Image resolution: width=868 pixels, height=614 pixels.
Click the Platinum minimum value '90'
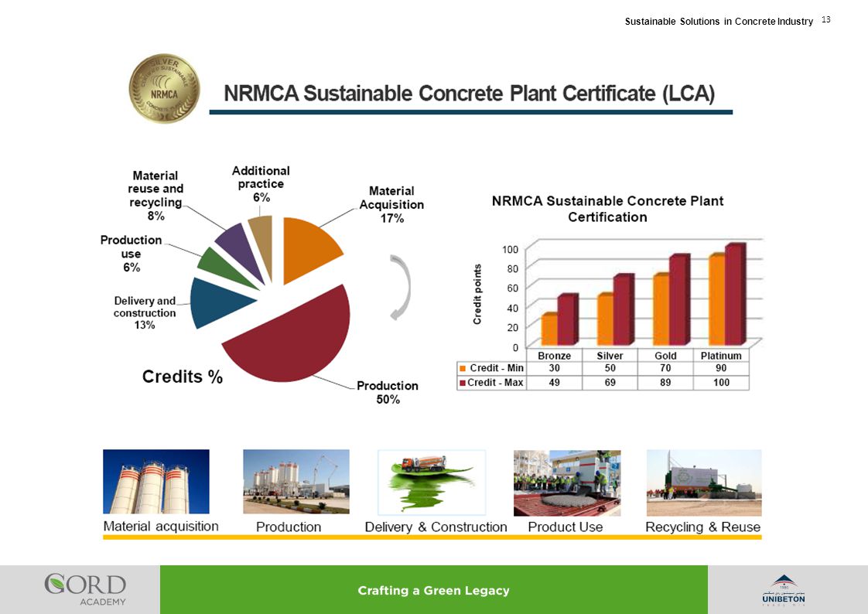(x=721, y=368)
